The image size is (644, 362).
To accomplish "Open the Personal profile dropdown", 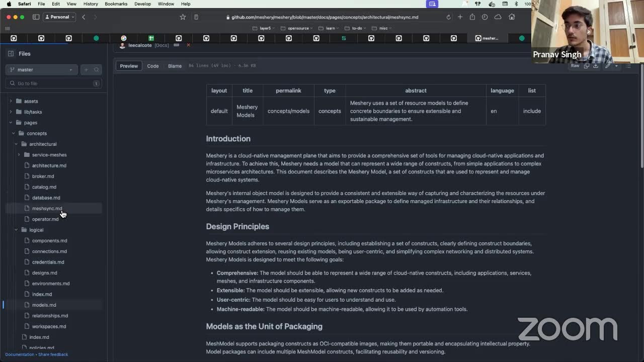I will coord(59,17).
